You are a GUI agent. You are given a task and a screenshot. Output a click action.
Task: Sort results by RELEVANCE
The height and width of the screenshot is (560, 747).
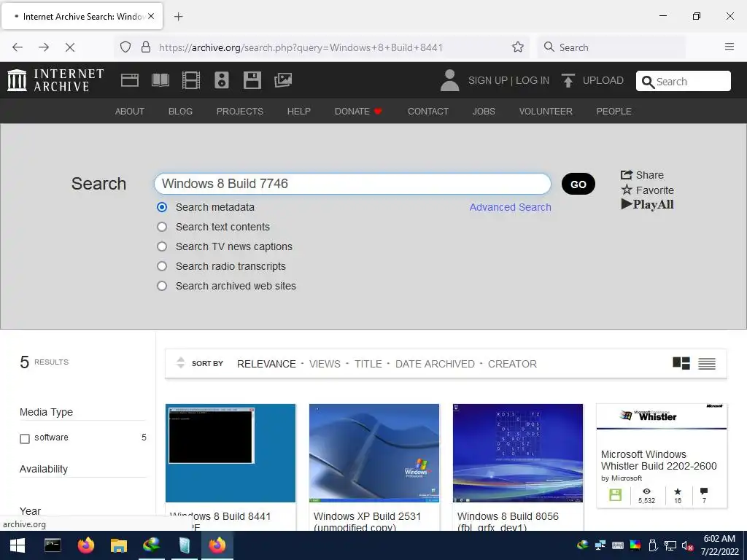(x=266, y=364)
